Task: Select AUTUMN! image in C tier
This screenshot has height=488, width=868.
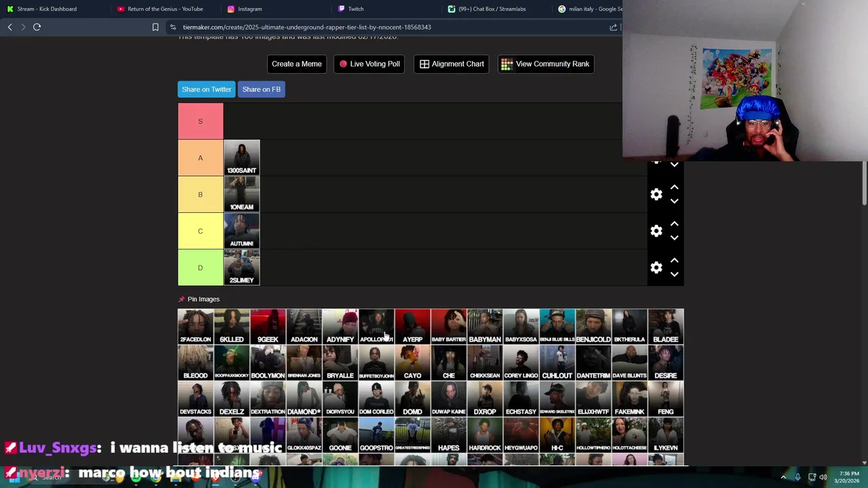Action: click(241, 231)
